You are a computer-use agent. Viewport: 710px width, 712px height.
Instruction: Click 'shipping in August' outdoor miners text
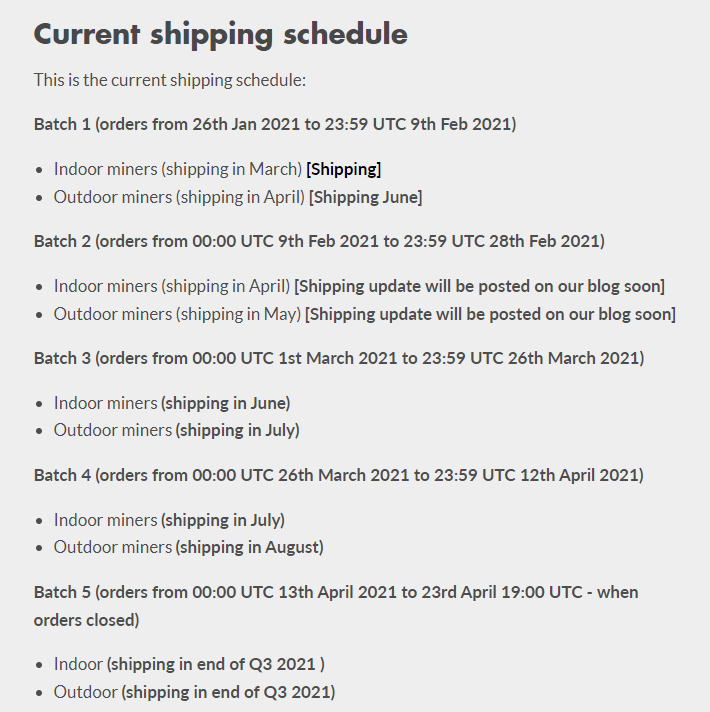(x=249, y=547)
